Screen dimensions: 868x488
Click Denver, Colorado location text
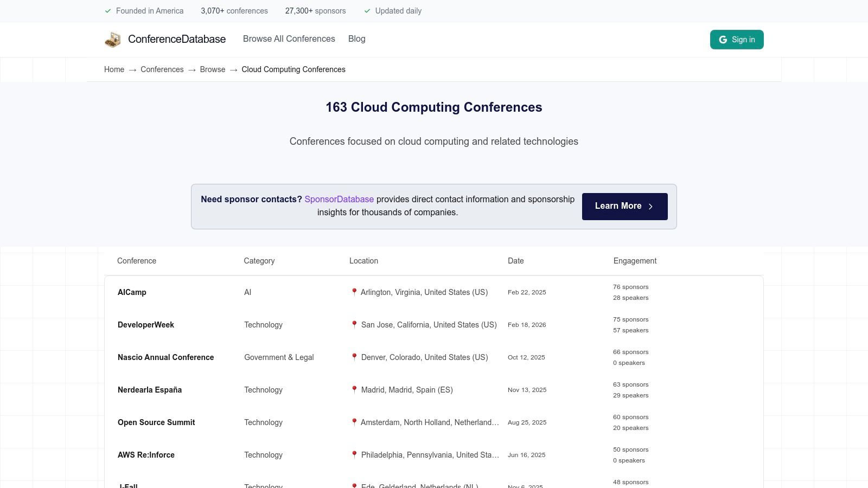[x=425, y=357]
